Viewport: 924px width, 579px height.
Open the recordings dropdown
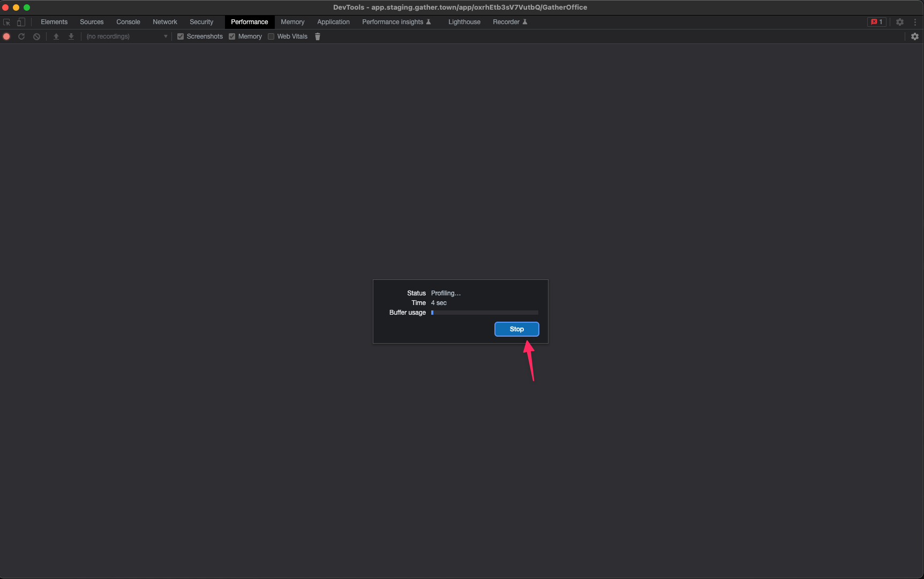coord(127,36)
